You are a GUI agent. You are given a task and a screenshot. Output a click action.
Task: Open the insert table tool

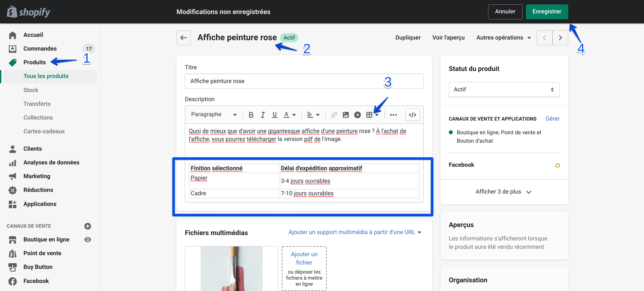click(x=370, y=115)
